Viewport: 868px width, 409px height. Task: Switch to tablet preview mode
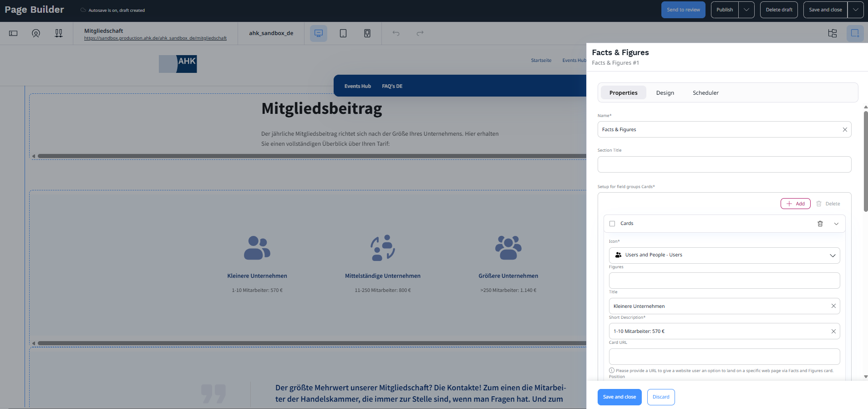(343, 33)
